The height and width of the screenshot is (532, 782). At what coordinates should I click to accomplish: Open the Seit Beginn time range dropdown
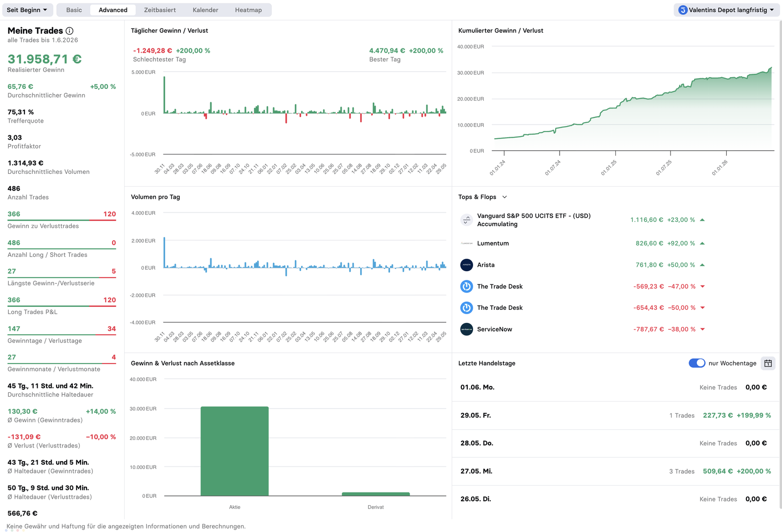[x=27, y=10]
